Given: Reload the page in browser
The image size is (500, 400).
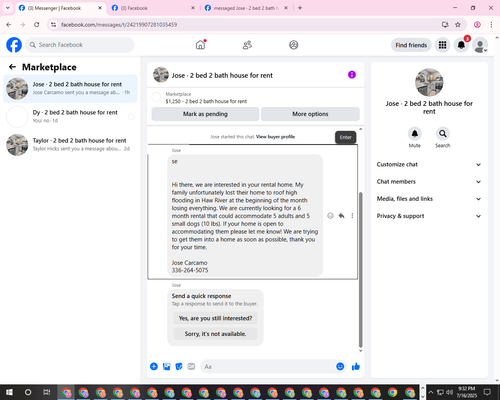Looking at the screenshot, I should [37, 25].
